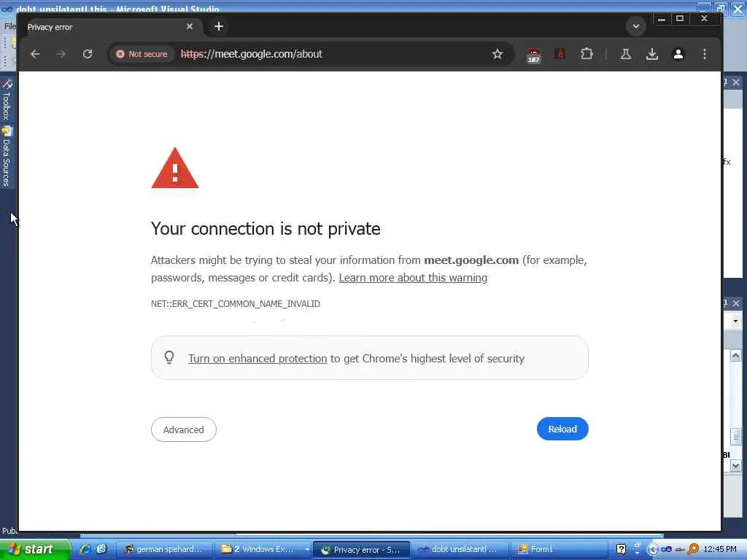This screenshot has height=560, width=747.
Task: Click the NET::ERR_CERT_COMMON_NAME_INVALID error code
Action: click(x=236, y=304)
